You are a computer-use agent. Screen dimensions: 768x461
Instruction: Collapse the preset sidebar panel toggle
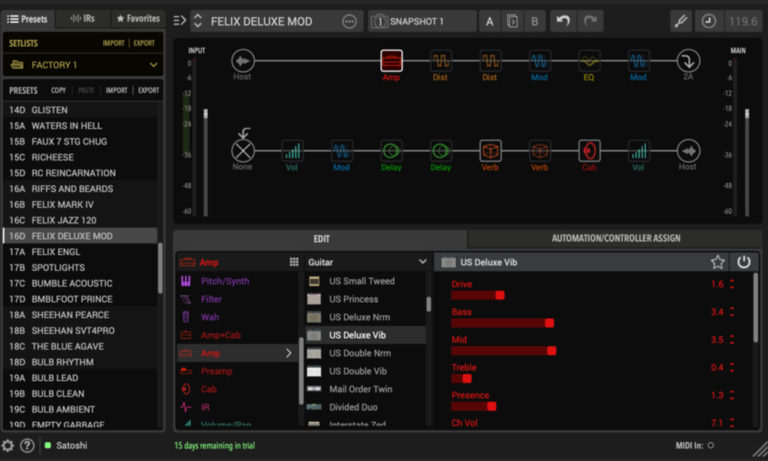(x=180, y=21)
